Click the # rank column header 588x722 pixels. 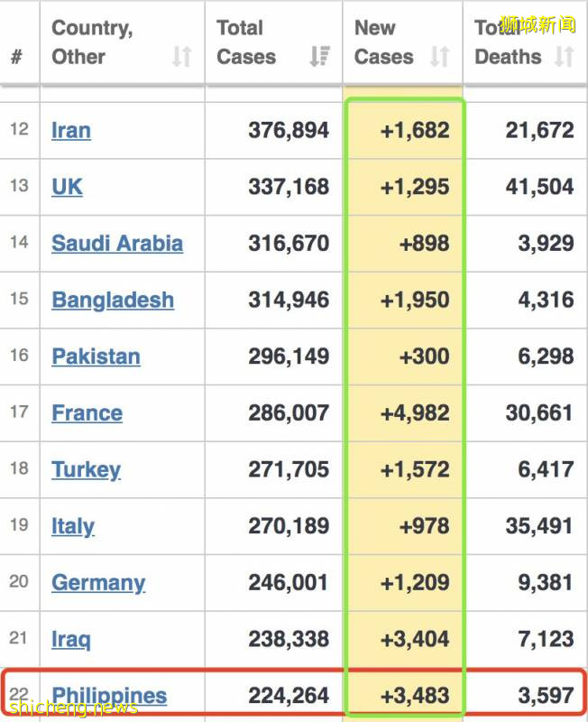click(17, 57)
